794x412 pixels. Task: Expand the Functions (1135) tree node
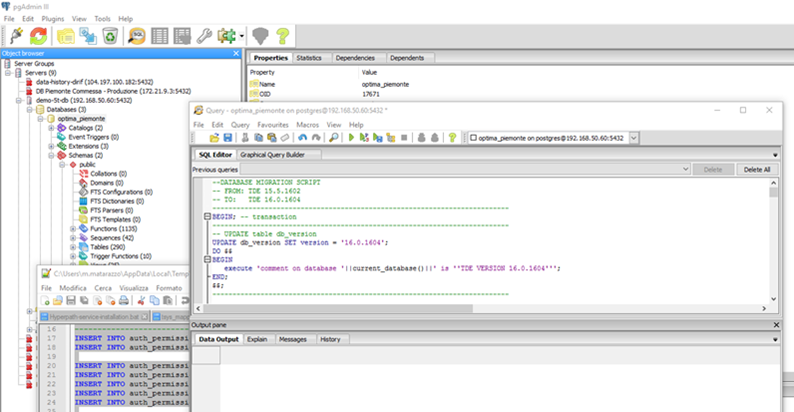tap(72, 228)
